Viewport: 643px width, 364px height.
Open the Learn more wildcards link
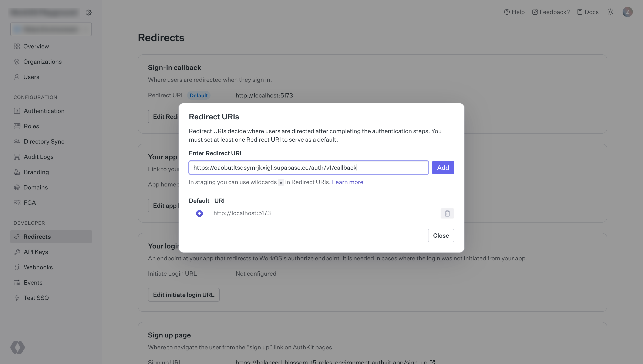click(x=347, y=182)
